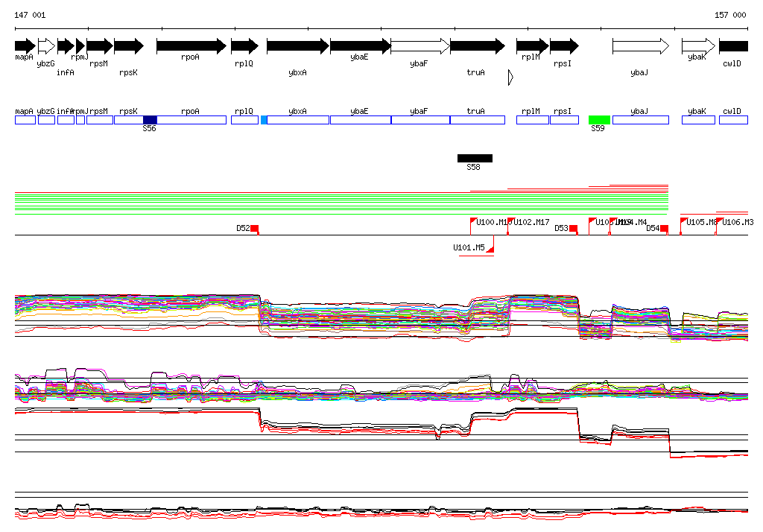Click the white ybaK gene arrow
The width and height of the screenshot is (763, 532).
point(699,46)
